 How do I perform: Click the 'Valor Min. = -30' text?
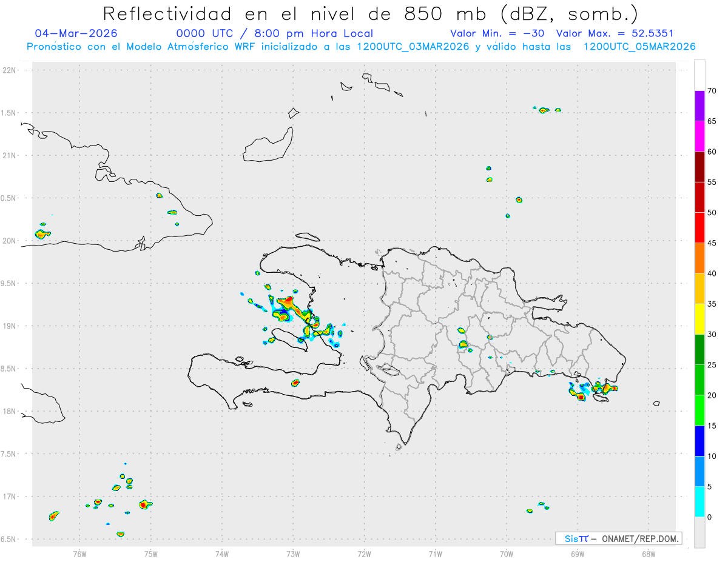pos(497,33)
